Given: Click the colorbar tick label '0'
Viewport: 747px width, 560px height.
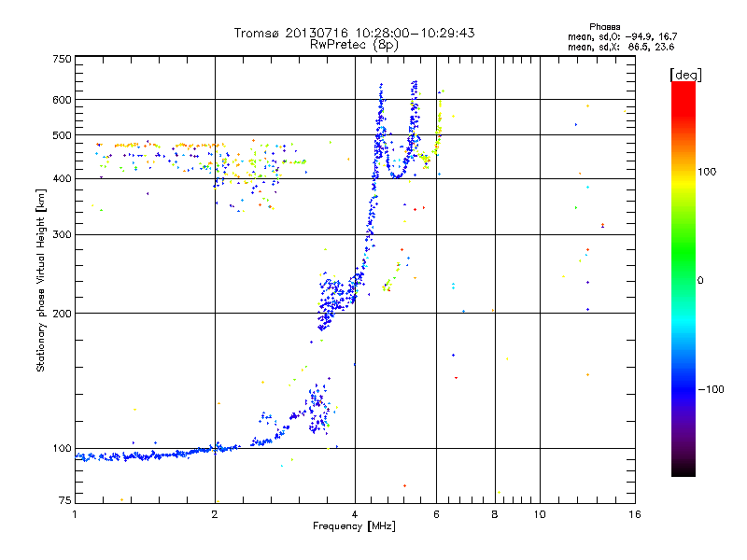Looking at the screenshot, I should point(699,281).
